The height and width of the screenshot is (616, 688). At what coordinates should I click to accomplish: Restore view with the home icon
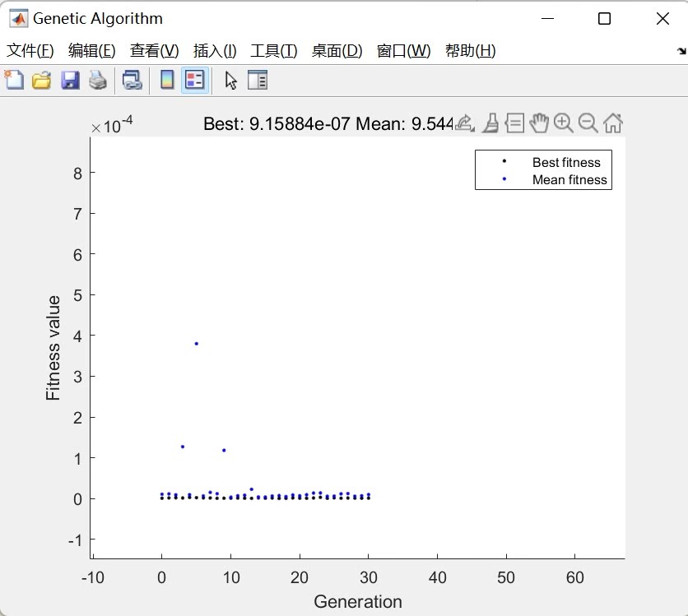pyautogui.click(x=613, y=123)
